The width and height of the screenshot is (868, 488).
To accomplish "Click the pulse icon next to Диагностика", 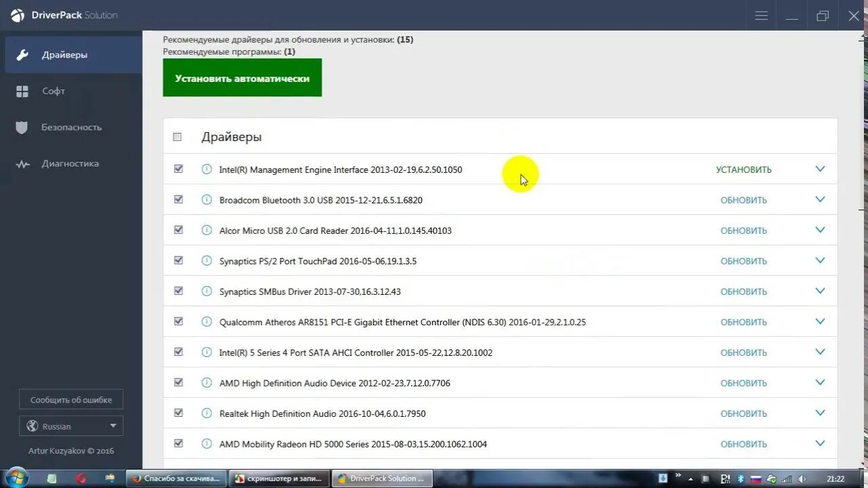I will [22, 164].
